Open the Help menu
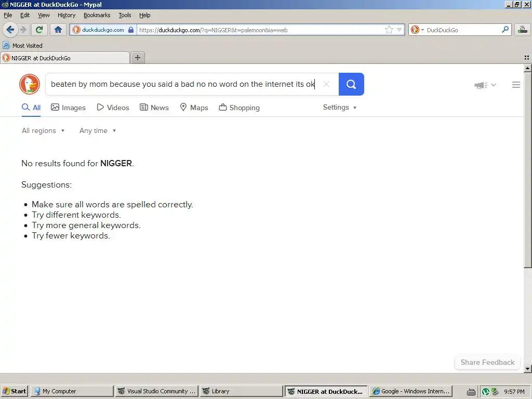This screenshot has width=532, height=399. pyautogui.click(x=144, y=15)
